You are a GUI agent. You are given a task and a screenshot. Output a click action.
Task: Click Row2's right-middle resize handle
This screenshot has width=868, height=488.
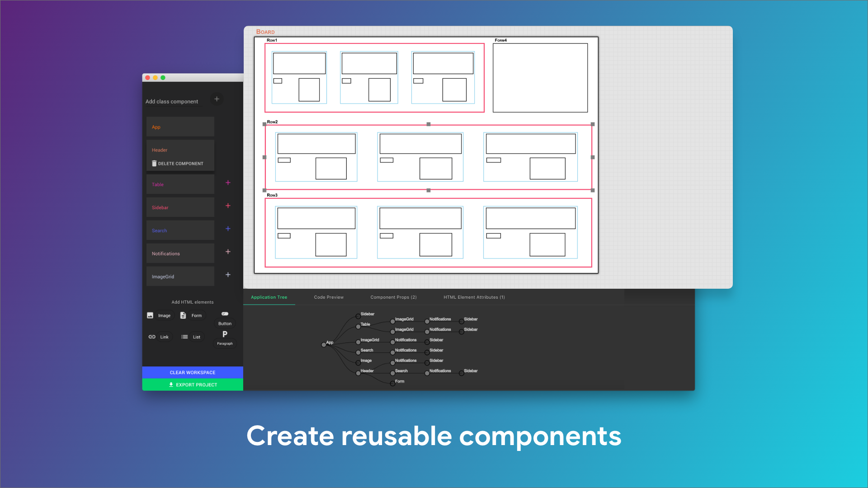[593, 157]
